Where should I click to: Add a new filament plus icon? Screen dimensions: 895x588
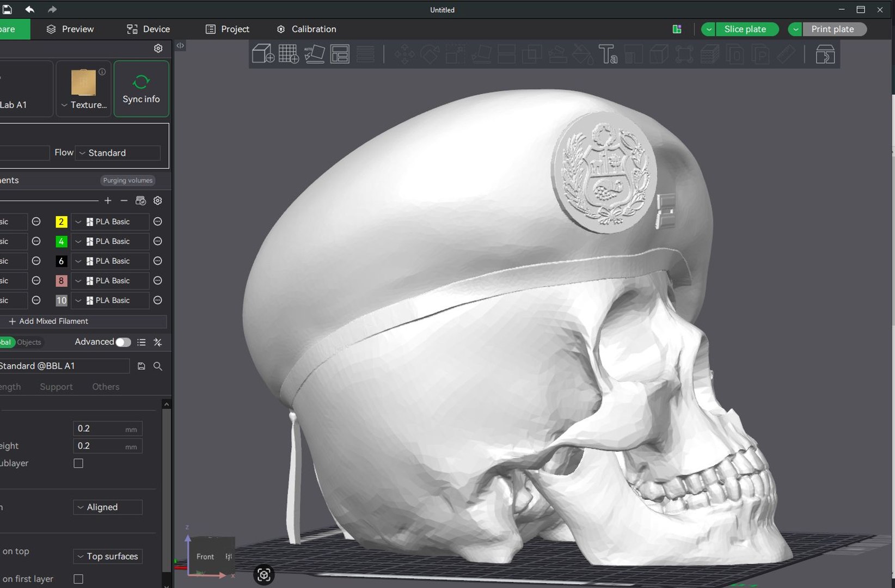coord(108,201)
